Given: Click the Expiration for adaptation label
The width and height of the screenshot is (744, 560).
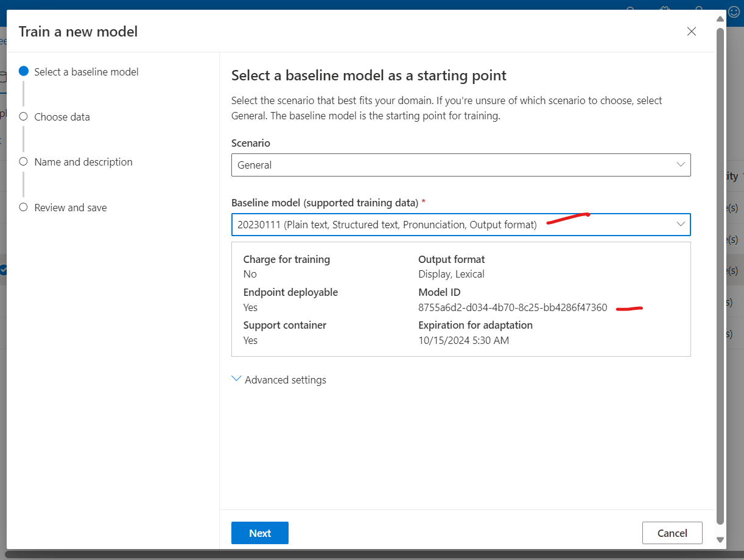Looking at the screenshot, I should coord(476,325).
